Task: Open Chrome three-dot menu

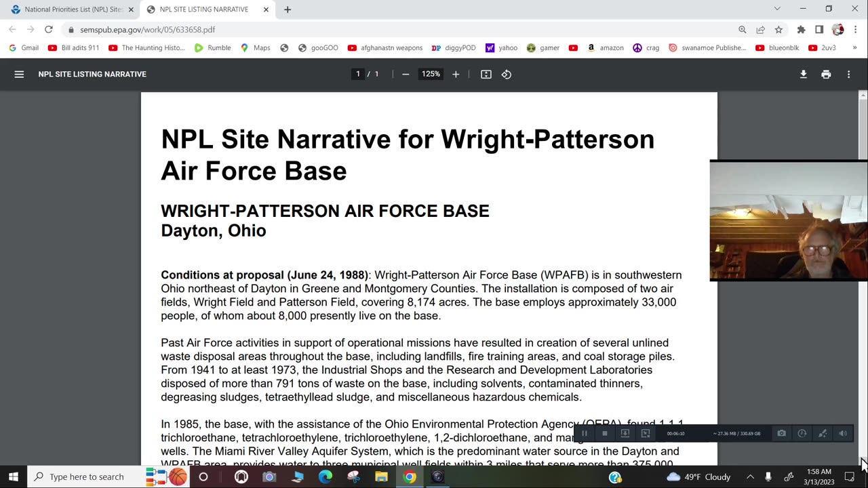Action: [x=856, y=29]
